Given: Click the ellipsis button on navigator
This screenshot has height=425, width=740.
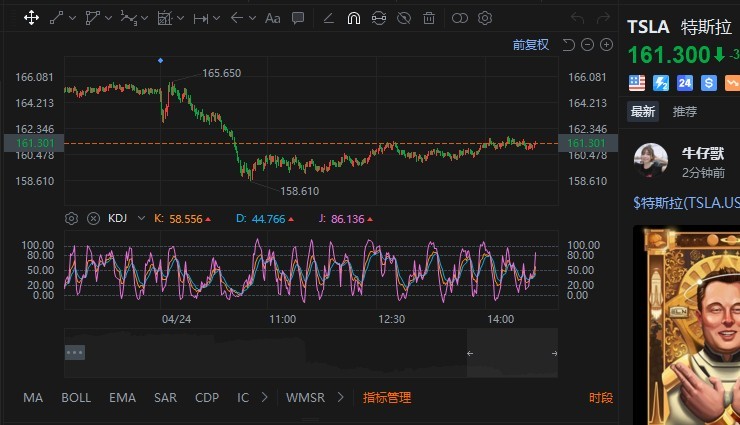Looking at the screenshot, I should click(75, 352).
